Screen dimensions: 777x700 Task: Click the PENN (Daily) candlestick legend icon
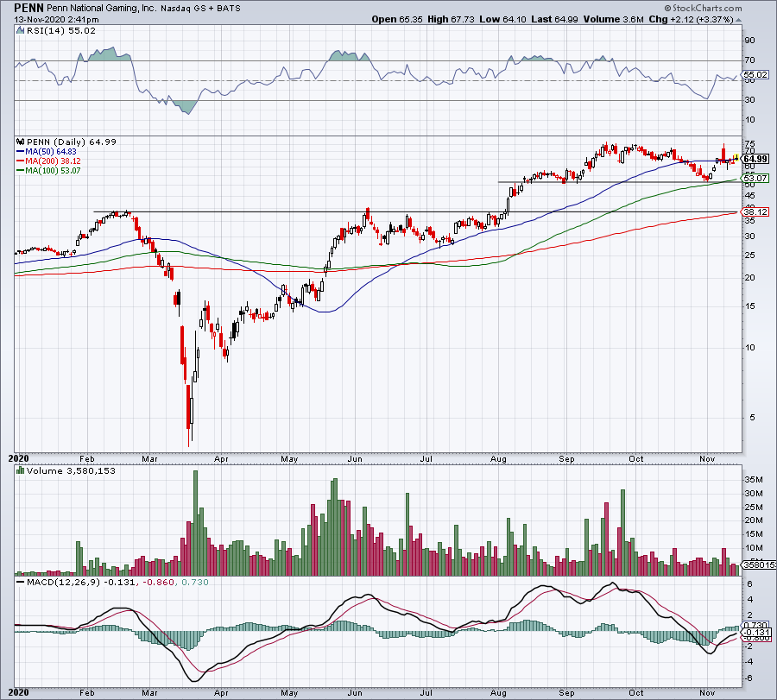(21, 142)
